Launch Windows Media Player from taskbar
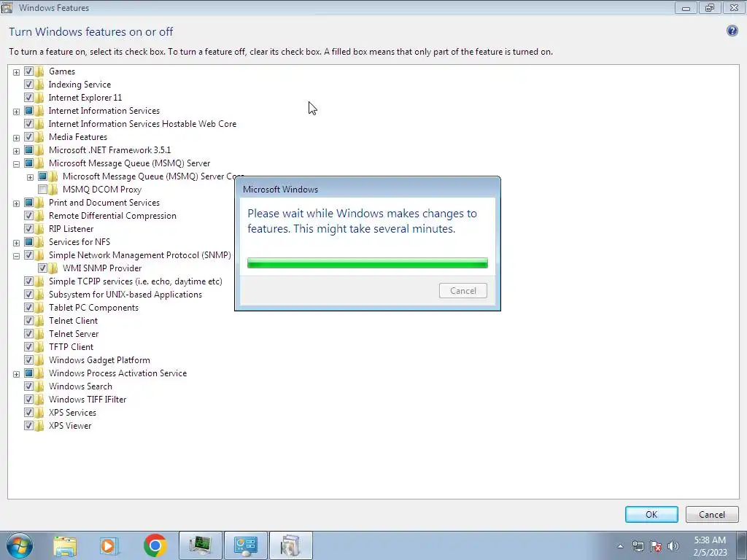747x560 pixels. [109, 545]
